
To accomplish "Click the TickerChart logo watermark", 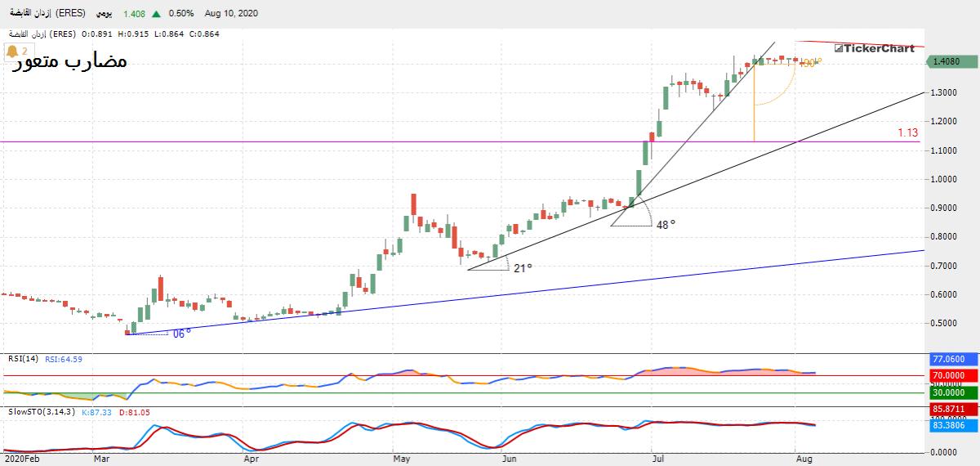I will pyautogui.click(x=874, y=48).
